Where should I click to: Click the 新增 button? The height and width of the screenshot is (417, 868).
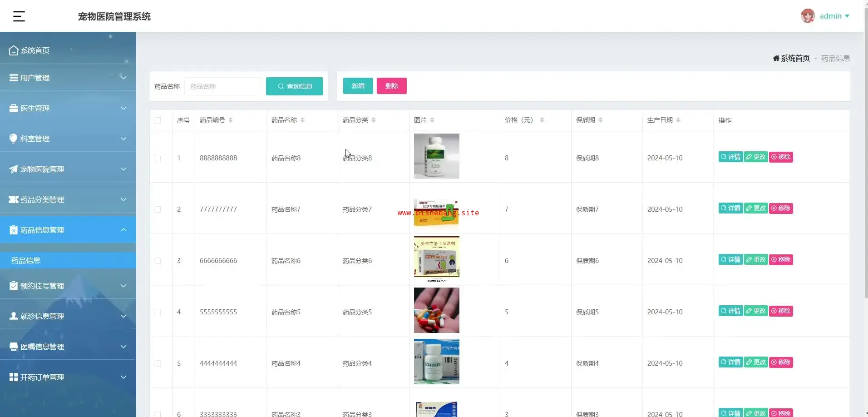click(x=358, y=86)
